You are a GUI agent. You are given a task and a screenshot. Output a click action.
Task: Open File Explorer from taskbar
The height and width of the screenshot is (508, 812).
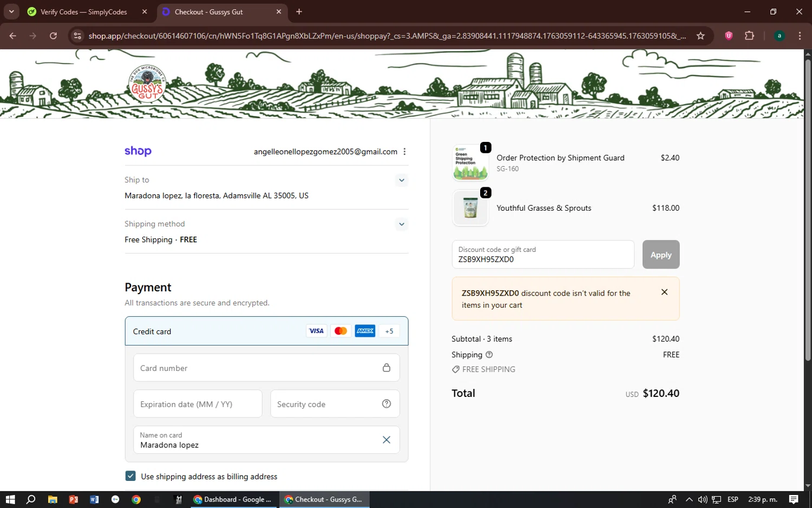[x=53, y=499]
